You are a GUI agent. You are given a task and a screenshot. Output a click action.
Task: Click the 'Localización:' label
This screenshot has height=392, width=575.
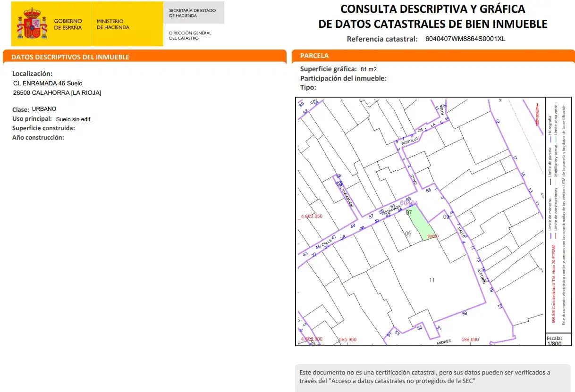32,74
